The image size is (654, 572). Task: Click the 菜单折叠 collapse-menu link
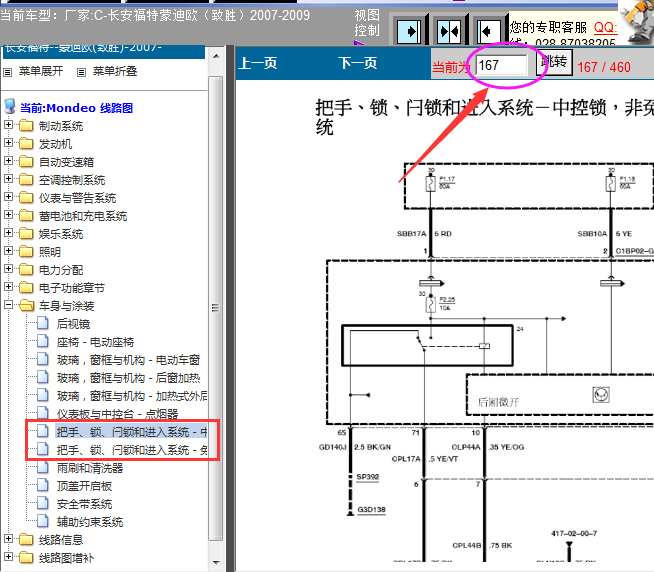115,71
